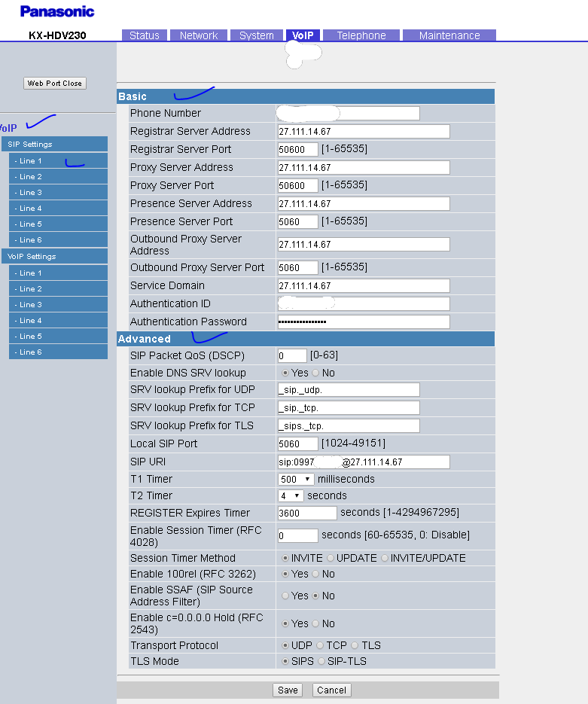Click the Web Port Close button
The image size is (588, 704).
pos(55,84)
